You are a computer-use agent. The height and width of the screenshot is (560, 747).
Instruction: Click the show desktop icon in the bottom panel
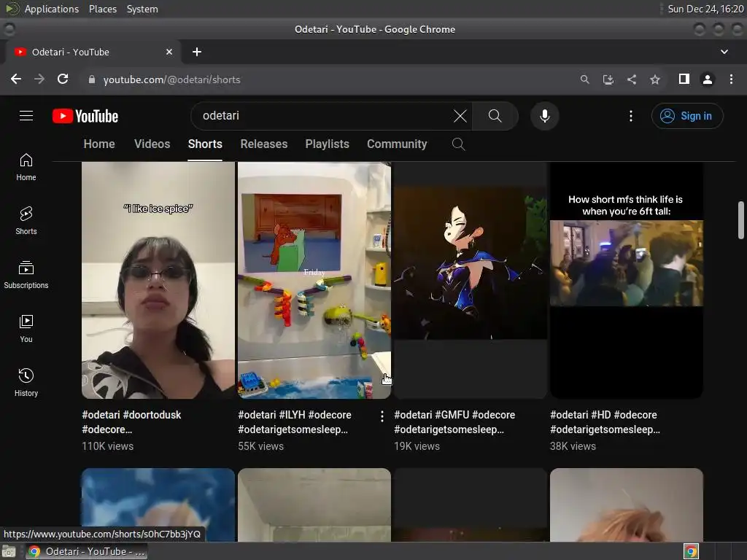click(x=9, y=551)
